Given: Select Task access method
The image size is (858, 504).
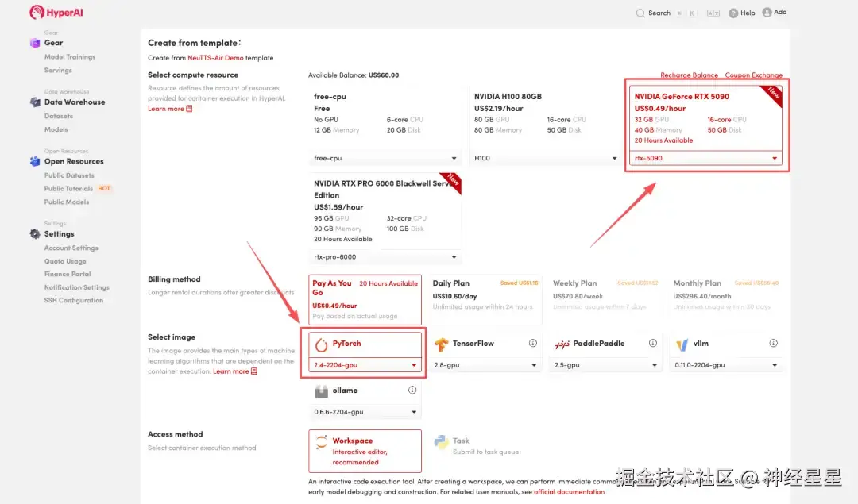Looking at the screenshot, I should click(485, 451).
